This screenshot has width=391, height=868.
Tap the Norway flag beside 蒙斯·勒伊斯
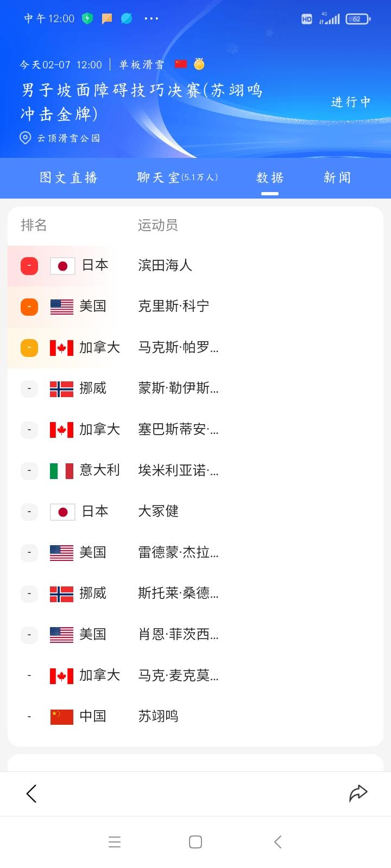(x=61, y=388)
